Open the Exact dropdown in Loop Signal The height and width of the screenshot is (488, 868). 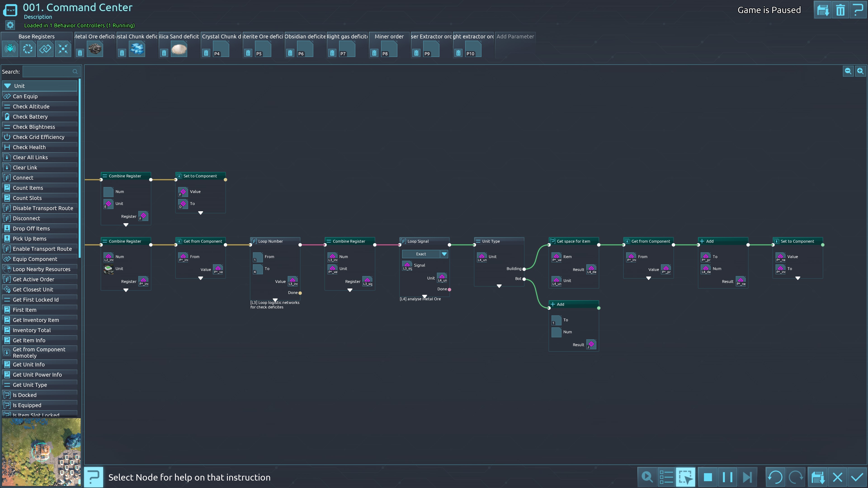click(444, 254)
